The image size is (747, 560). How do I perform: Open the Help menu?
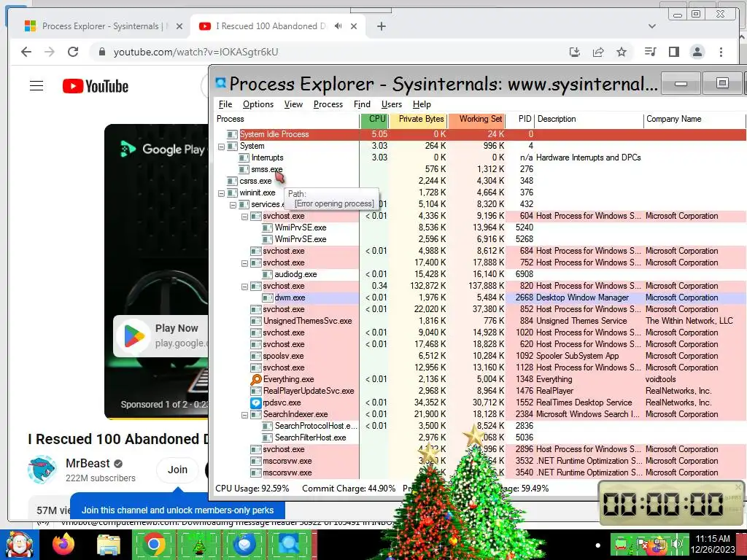pyautogui.click(x=422, y=104)
